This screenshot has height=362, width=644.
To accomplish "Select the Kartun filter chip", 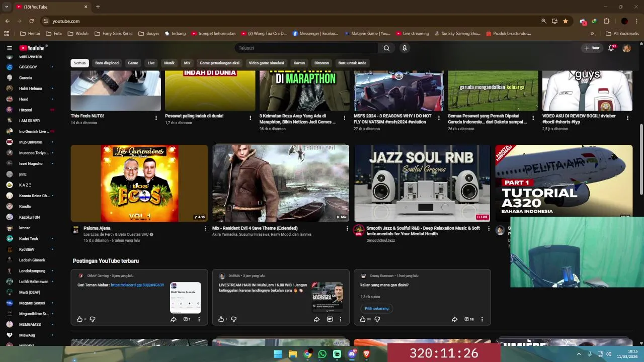I will [299, 63].
